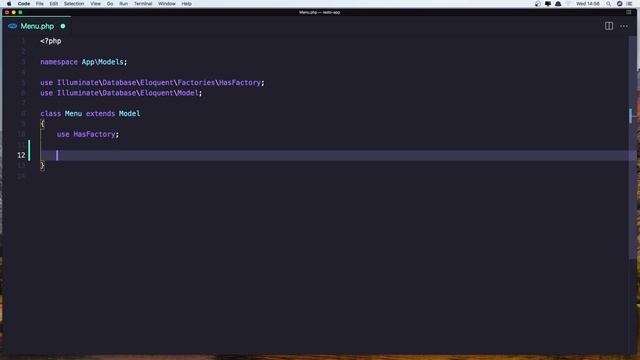Open Spotlight search in the menu bar
The image size is (640, 360).
609,4
